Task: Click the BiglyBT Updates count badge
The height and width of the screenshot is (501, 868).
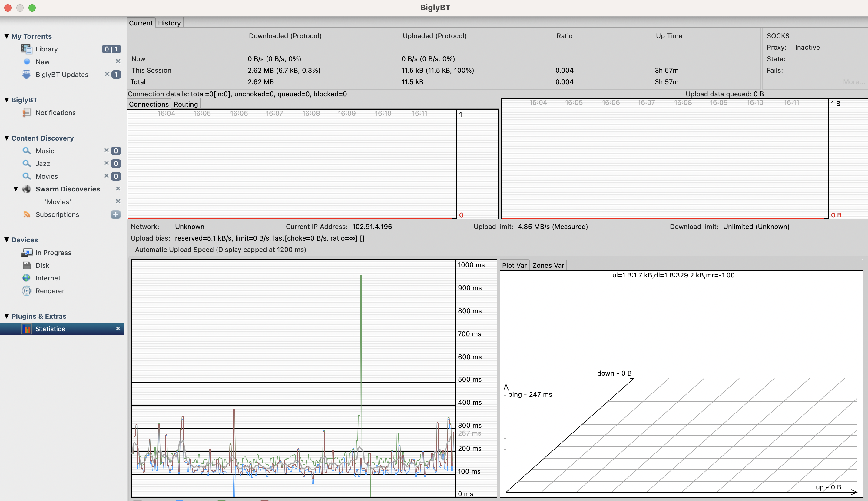Action: point(116,74)
